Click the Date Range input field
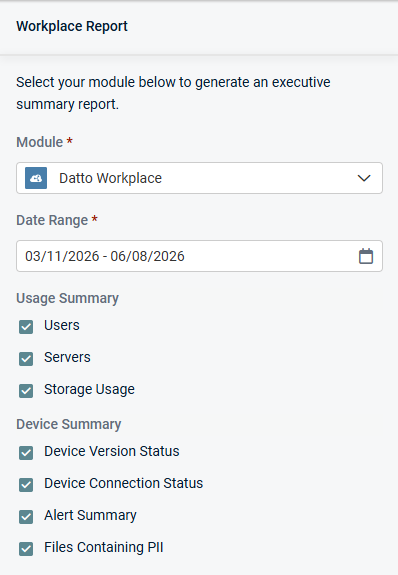This screenshot has height=575, width=398. (x=199, y=256)
